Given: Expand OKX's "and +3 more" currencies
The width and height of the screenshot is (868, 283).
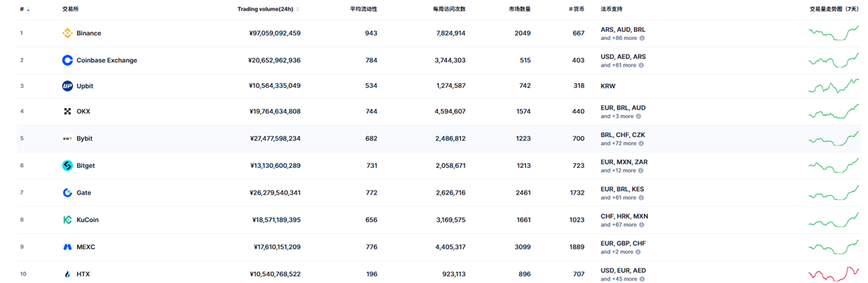Looking at the screenshot, I should click(x=617, y=117).
